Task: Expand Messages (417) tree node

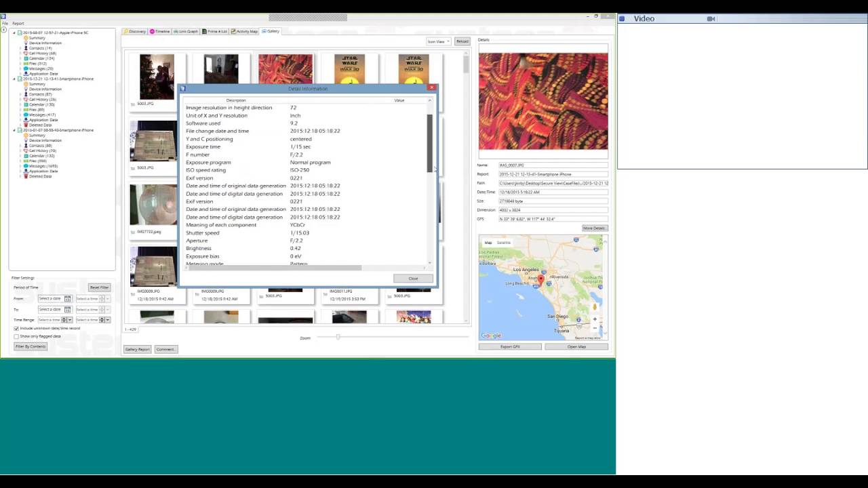Action: click(x=20, y=115)
